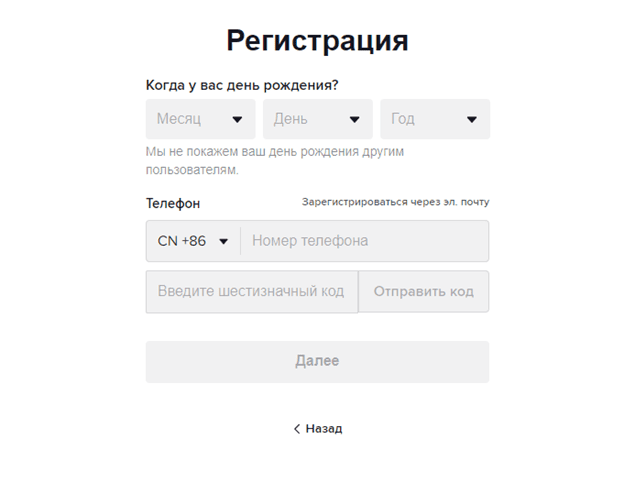Click the back chevron icon before Назад

coord(297,428)
